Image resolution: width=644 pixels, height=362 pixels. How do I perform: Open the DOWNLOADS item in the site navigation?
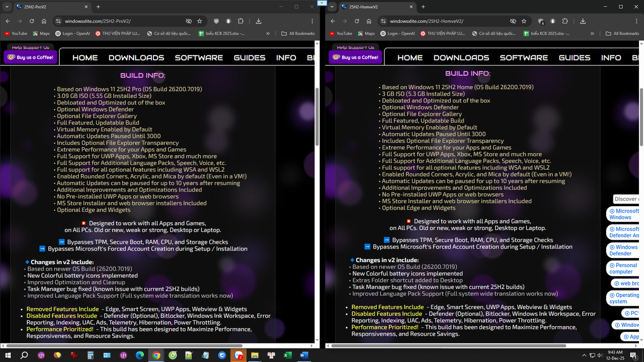click(x=136, y=57)
